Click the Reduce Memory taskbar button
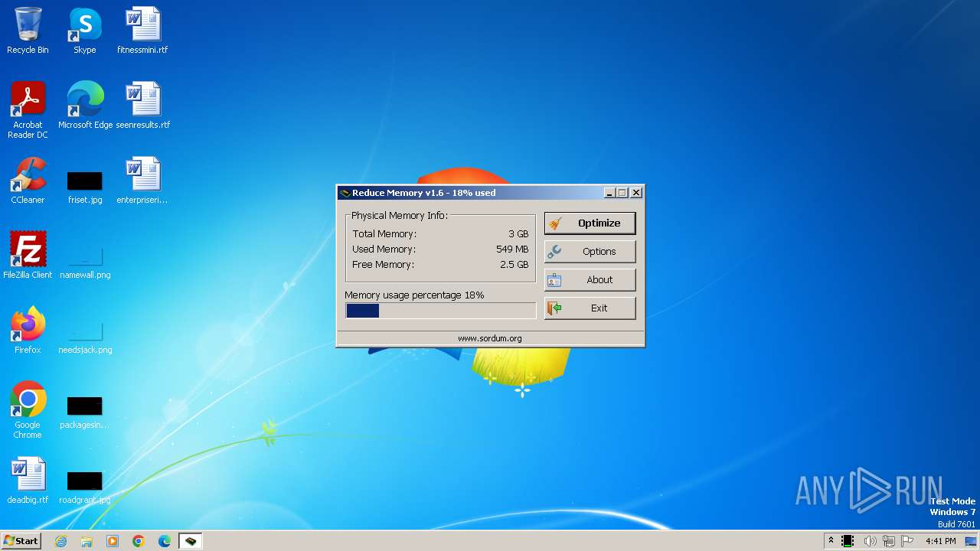Viewport: 980px width, 551px height. [190, 541]
